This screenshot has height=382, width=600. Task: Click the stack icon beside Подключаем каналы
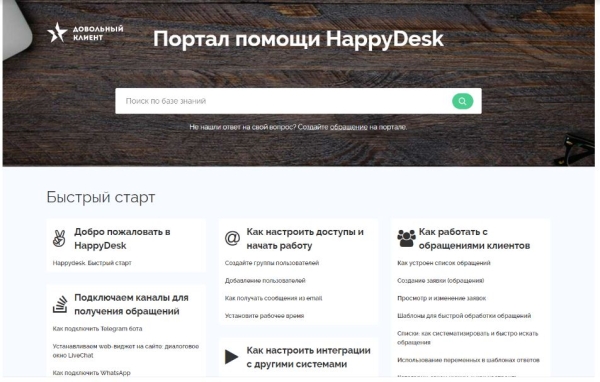pos(60,304)
